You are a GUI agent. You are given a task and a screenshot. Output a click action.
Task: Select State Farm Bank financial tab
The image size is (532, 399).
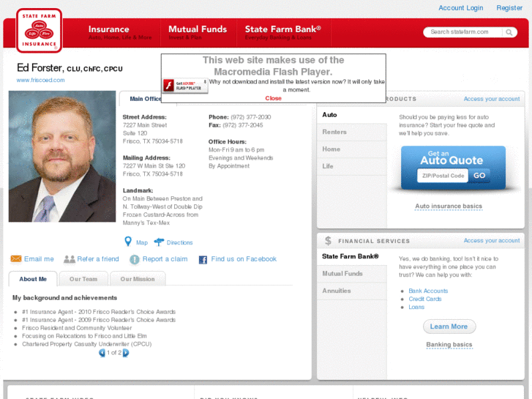(x=352, y=256)
